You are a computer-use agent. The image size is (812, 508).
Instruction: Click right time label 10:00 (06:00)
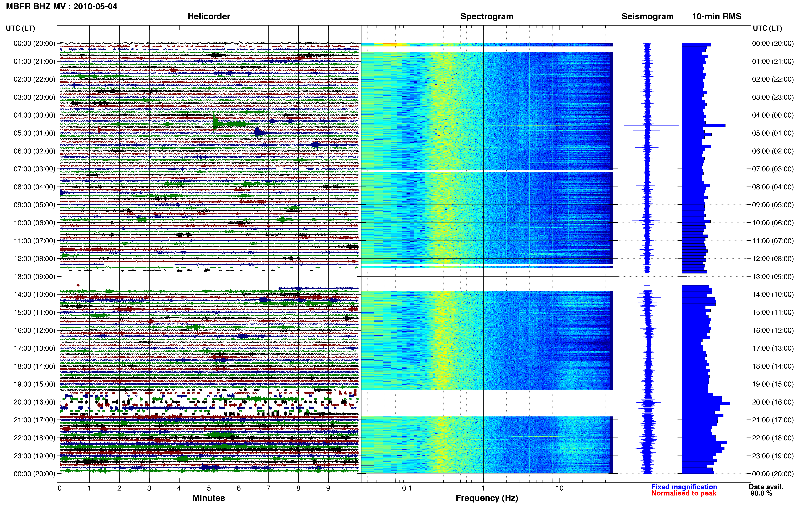[x=773, y=223]
